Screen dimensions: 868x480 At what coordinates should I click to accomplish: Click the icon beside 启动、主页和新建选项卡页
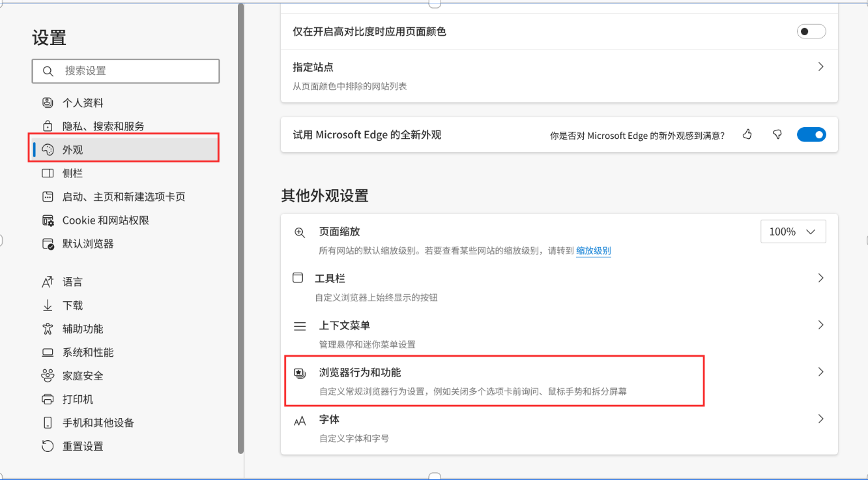click(x=48, y=196)
